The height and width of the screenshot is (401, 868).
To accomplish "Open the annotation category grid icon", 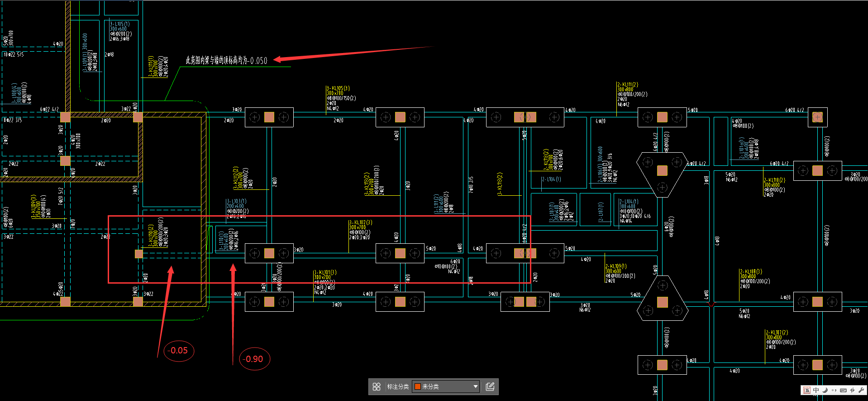I will tap(377, 387).
